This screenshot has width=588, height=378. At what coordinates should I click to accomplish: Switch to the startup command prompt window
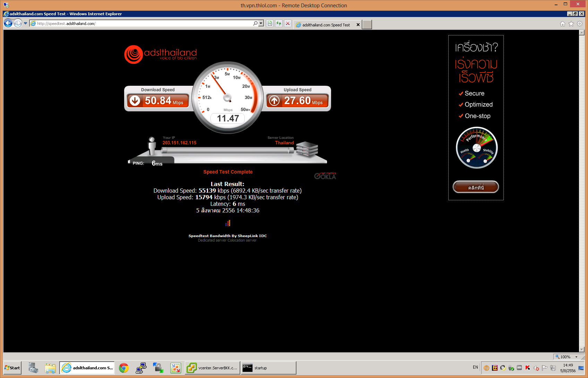tap(269, 368)
